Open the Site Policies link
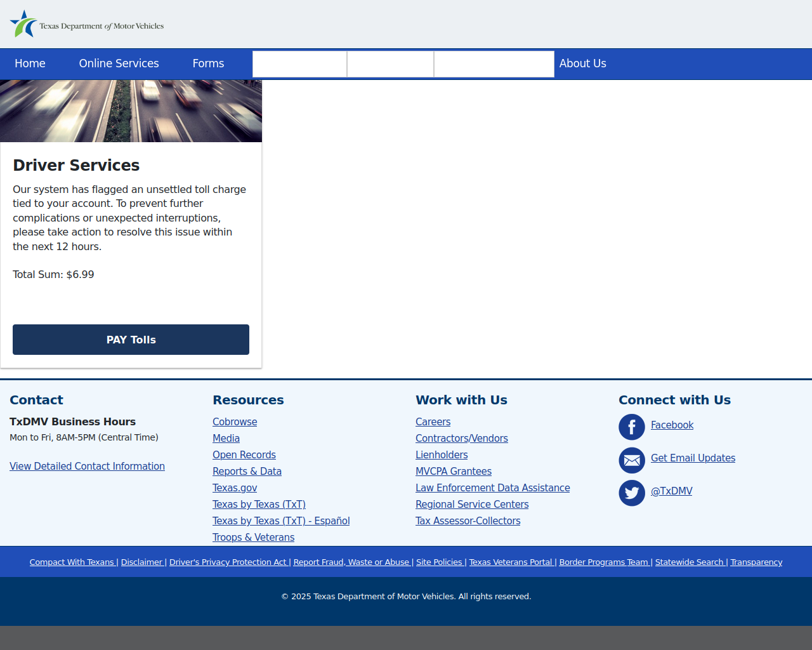Viewport: 812px width, 650px height. (x=439, y=562)
